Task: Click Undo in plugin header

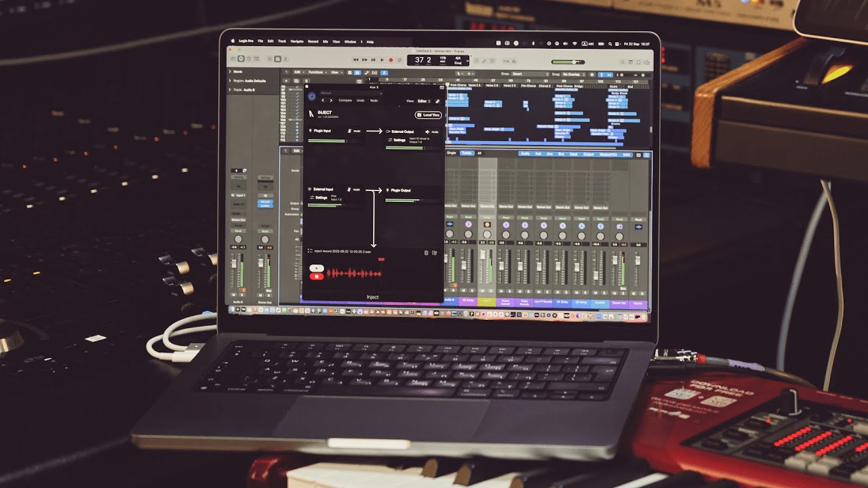Action: 360,100
